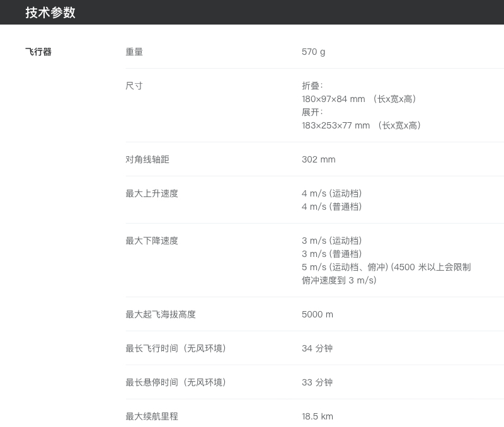Click the 技术参数 section header
The image size is (504, 427).
tap(50, 13)
